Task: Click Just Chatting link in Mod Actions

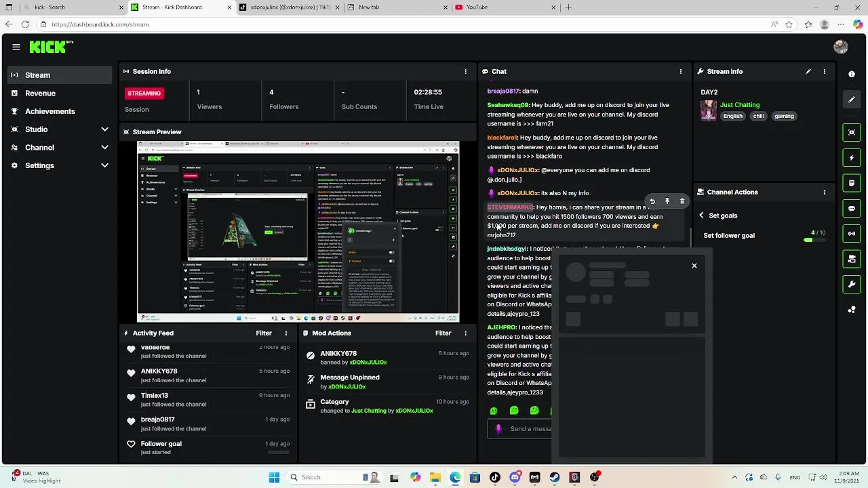Action: point(369,411)
